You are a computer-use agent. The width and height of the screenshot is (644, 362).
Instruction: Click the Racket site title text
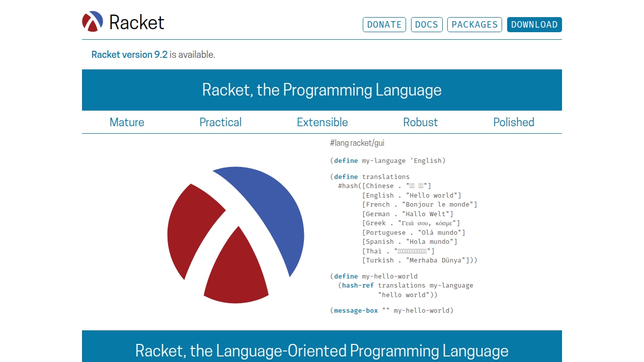[x=137, y=22]
